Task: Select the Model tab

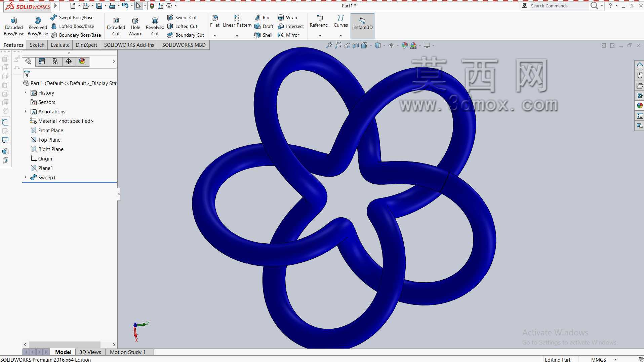Action: click(63, 352)
